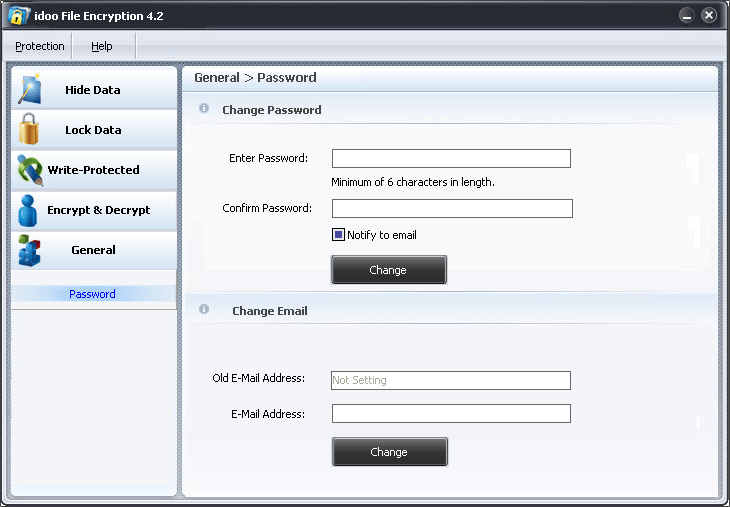730x507 pixels.
Task: Select the General section
Action: pos(94,250)
